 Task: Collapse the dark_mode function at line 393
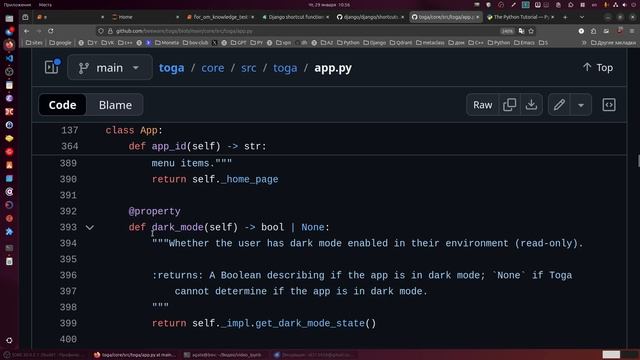coord(90,227)
